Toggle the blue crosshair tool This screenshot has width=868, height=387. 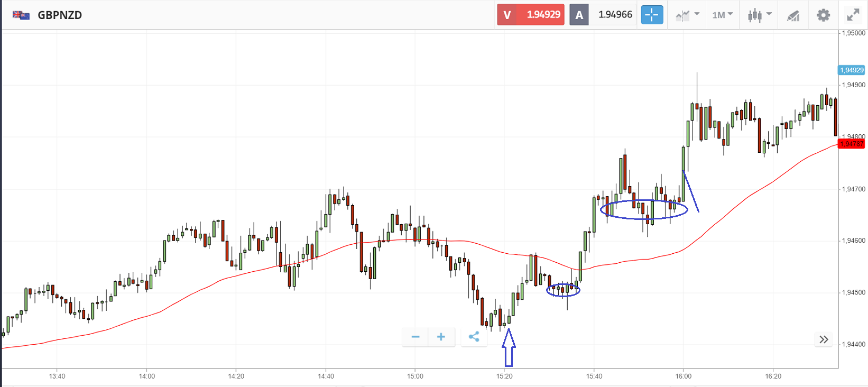(652, 15)
